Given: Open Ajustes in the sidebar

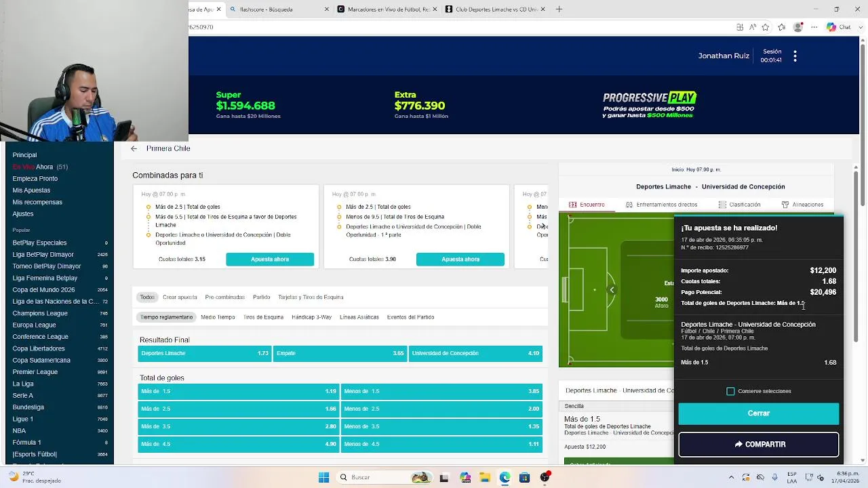Looking at the screenshot, I should click(22, 213).
